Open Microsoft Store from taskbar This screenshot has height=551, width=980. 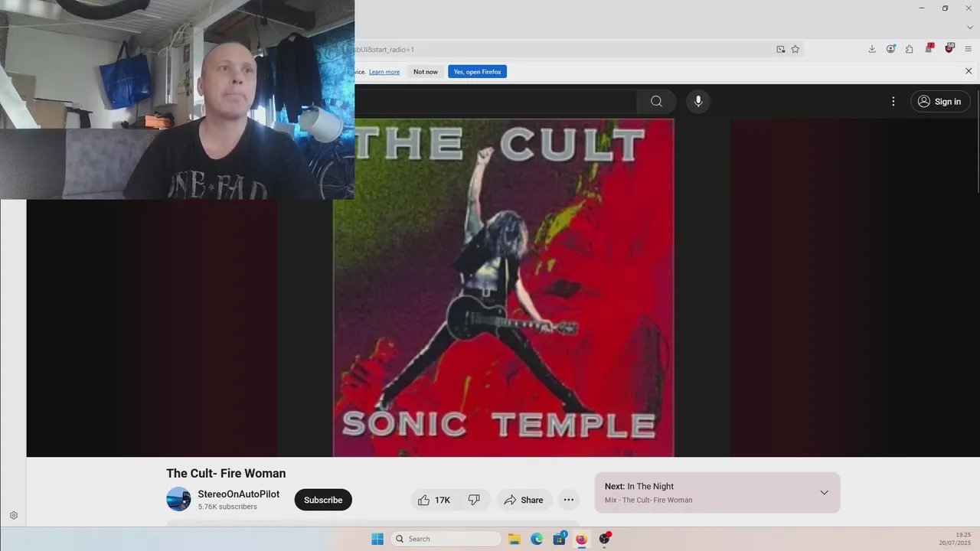560,539
